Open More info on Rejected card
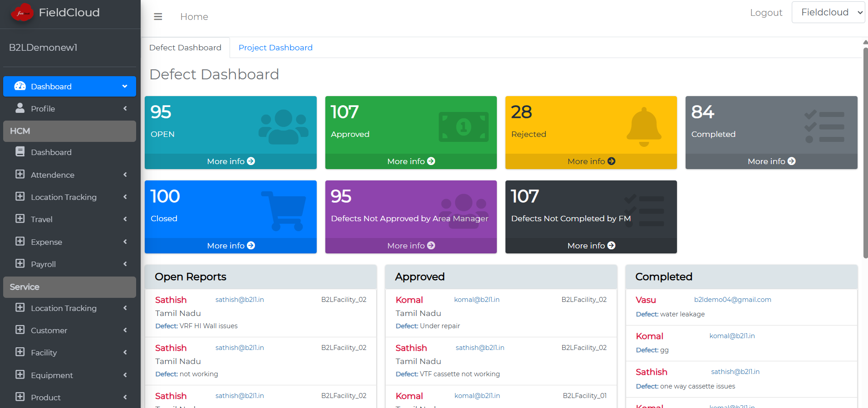The image size is (868, 408). coord(591,161)
